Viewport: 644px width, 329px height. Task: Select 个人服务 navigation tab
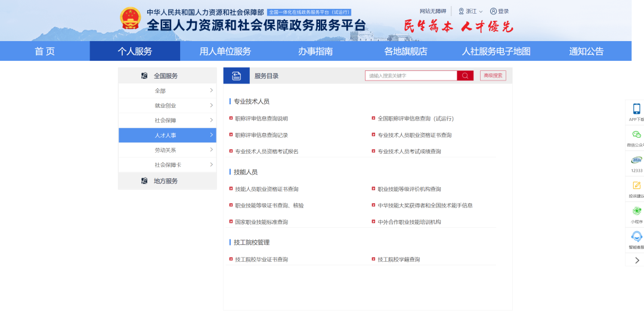pyautogui.click(x=135, y=51)
